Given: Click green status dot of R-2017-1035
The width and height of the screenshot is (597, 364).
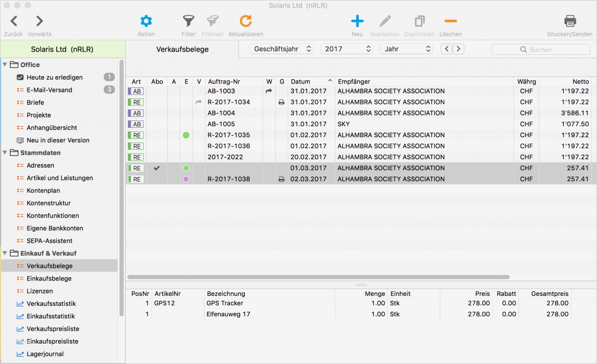Looking at the screenshot, I should [186, 135].
